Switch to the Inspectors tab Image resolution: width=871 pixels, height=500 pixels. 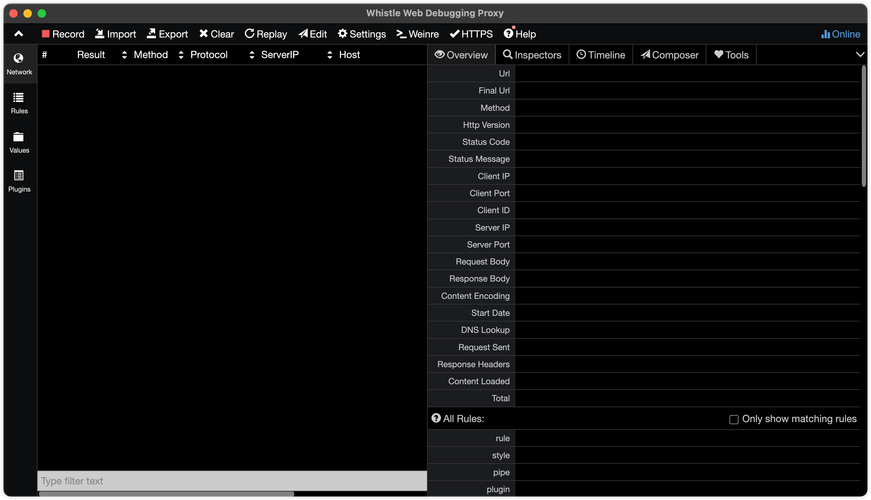click(532, 54)
